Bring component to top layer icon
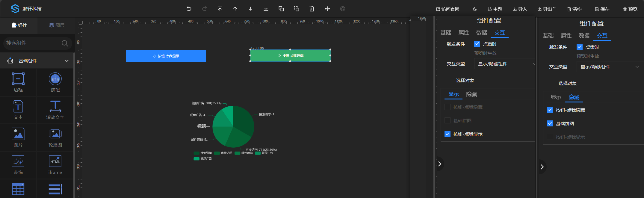Image resolution: width=644 pixels, height=198 pixels. click(220, 9)
